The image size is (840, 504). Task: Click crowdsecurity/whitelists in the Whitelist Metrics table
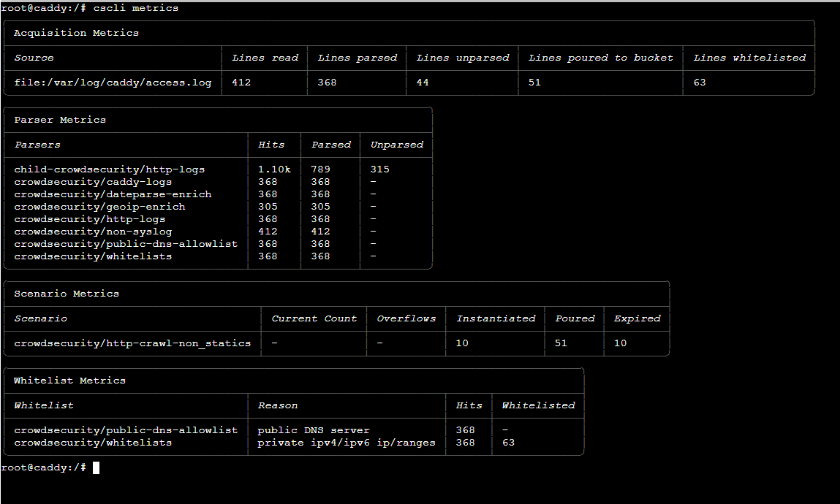tap(93, 443)
